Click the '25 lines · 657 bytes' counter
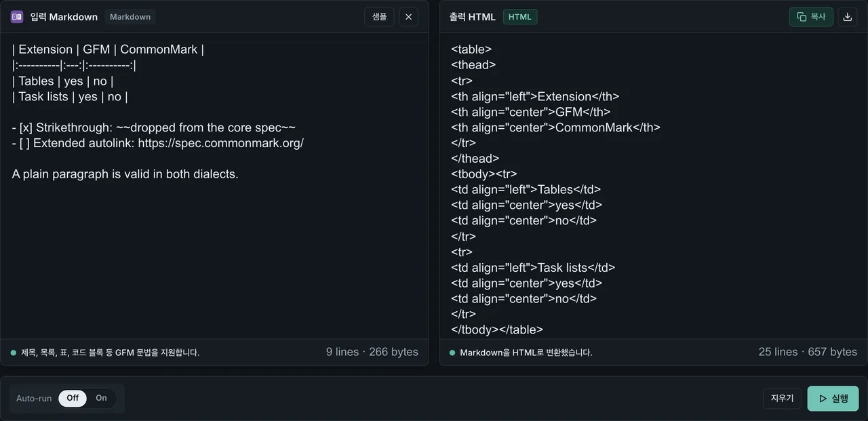 [808, 352]
